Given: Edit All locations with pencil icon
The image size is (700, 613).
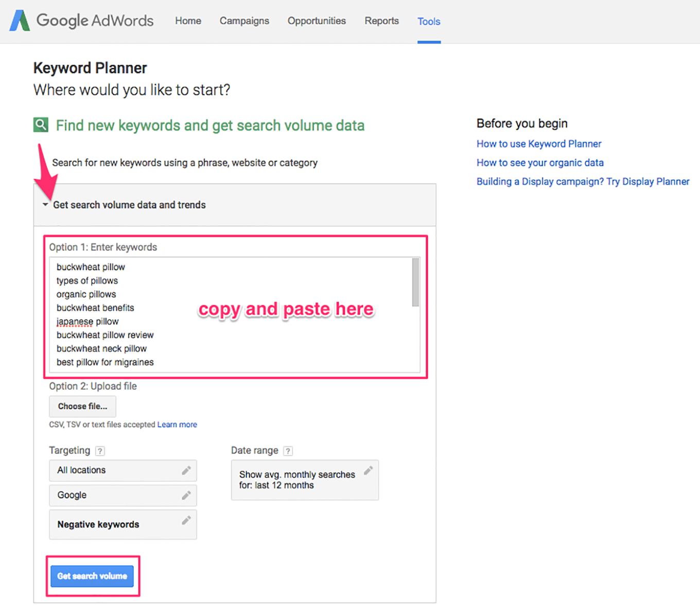Looking at the screenshot, I should pos(186,470).
